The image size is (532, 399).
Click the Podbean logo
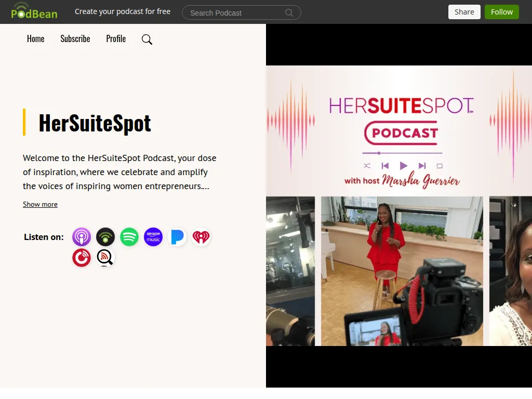click(34, 11)
